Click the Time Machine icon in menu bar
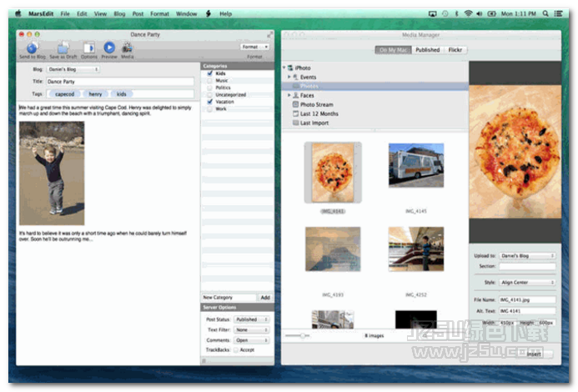The width and height of the screenshot is (578, 392). pos(445,13)
